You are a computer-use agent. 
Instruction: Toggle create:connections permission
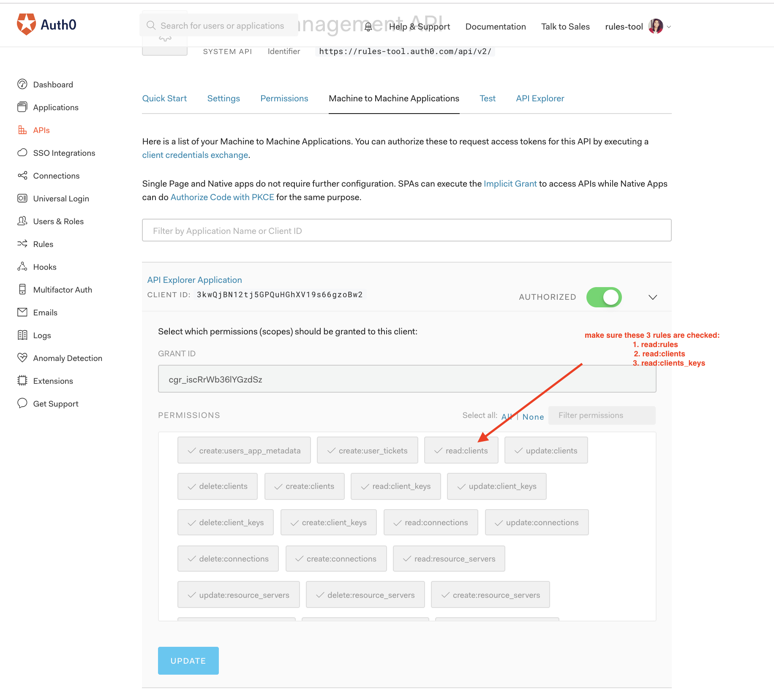[336, 559]
